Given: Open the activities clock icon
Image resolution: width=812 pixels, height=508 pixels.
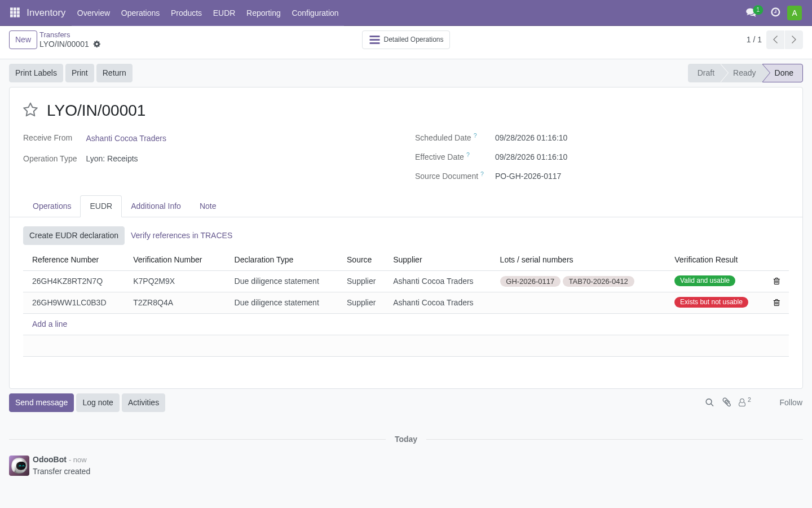Looking at the screenshot, I should click(775, 12).
